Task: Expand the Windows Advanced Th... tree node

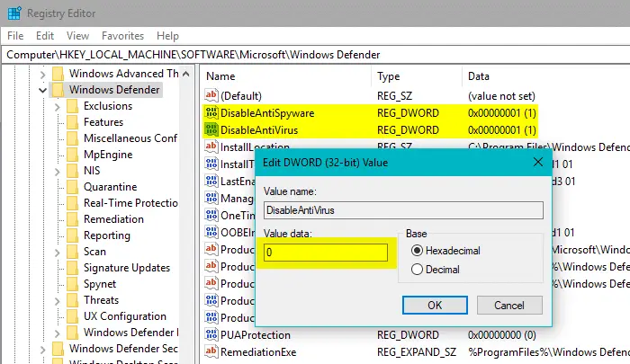Action: pyautogui.click(x=42, y=75)
